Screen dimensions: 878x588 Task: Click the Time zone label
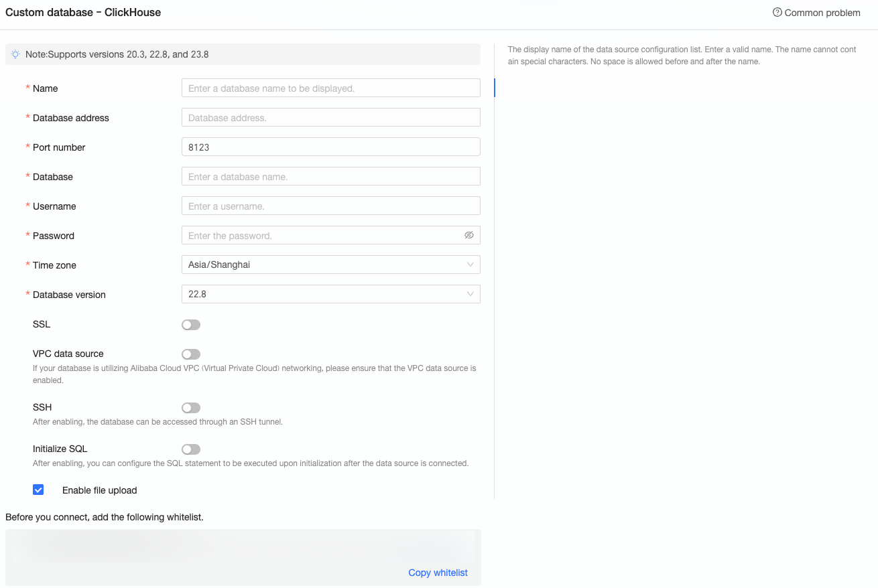pos(54,265)
